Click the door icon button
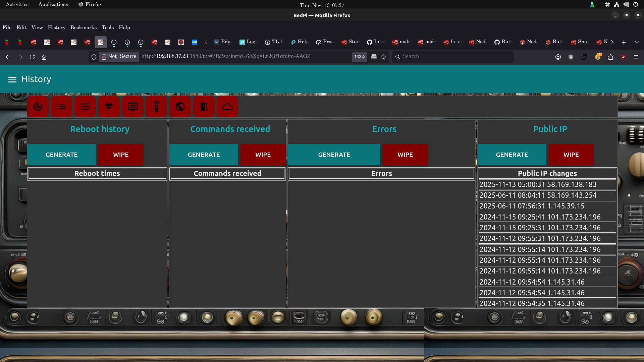This screenshot has width=644, height=362. [x=204, y=107]
